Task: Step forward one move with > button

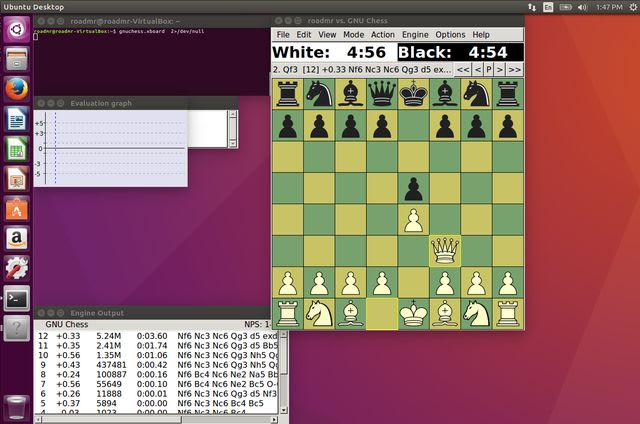Action: [x=500, y=70]
